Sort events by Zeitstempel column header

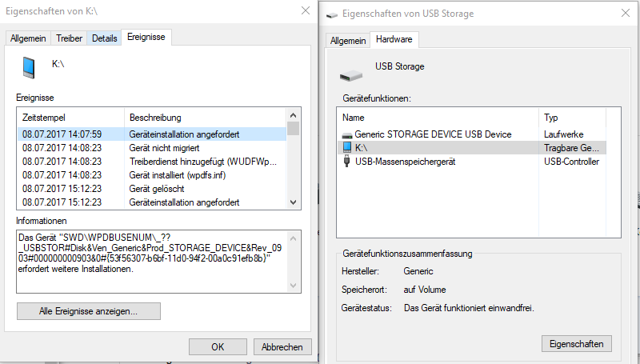70,117
